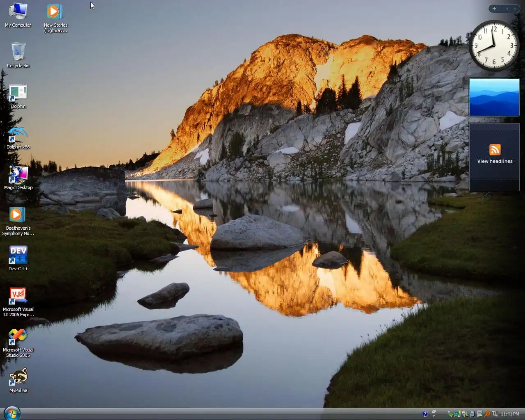
Task: Go to previous sidebar gadget page arrow
Action: click(507, 9)
